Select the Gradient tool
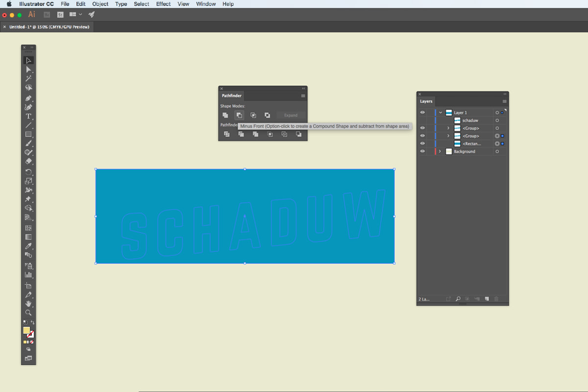Image resolution: width=588 pixels, height=392 pixels. [x=28, y=237]
